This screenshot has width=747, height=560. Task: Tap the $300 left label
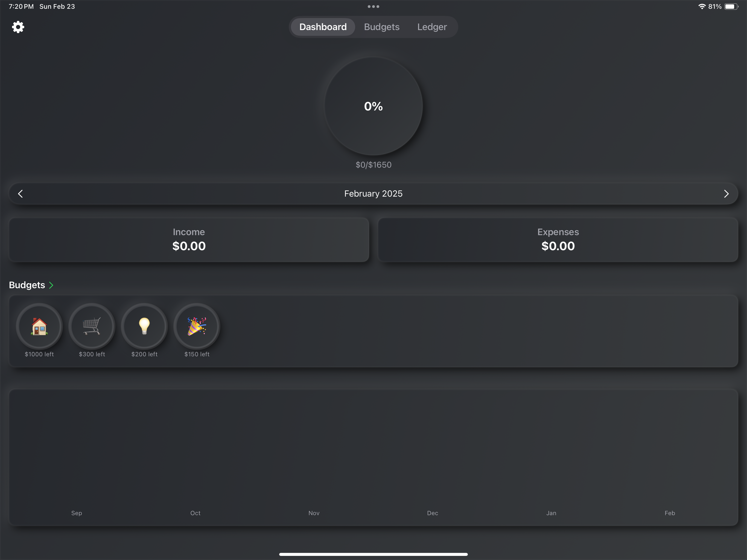(x=92, y=354)
